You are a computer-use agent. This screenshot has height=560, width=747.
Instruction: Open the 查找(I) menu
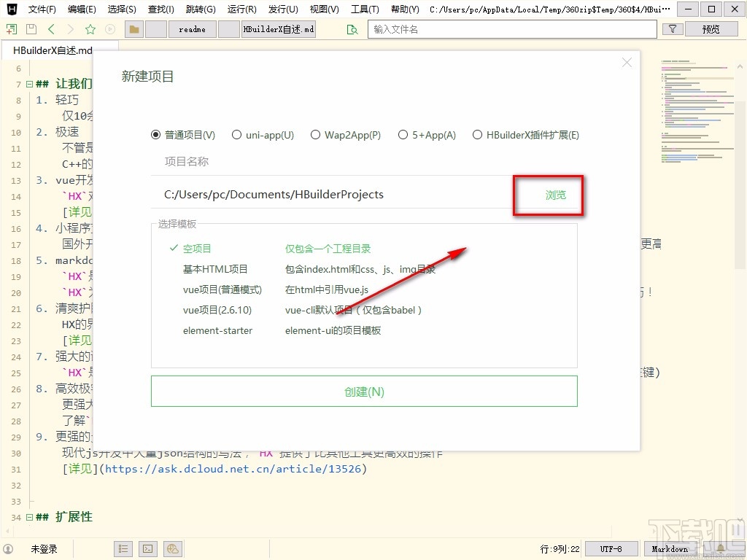point(161,9)
